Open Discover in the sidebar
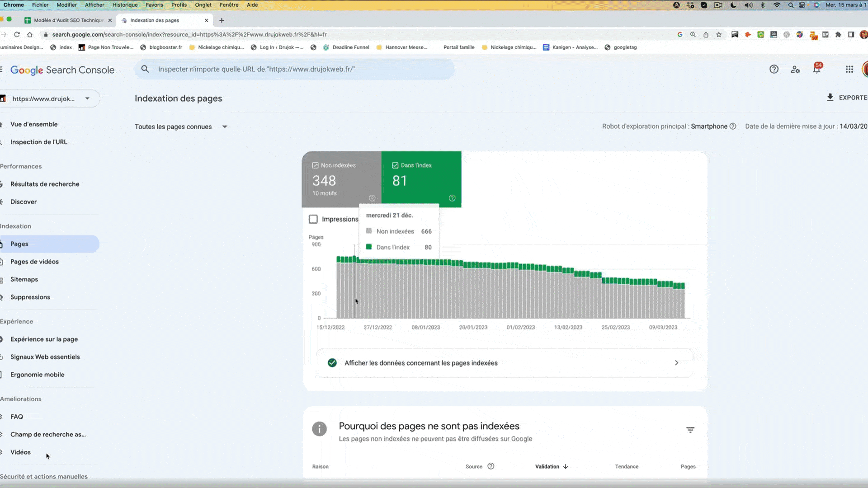 [x=24, y=202]
